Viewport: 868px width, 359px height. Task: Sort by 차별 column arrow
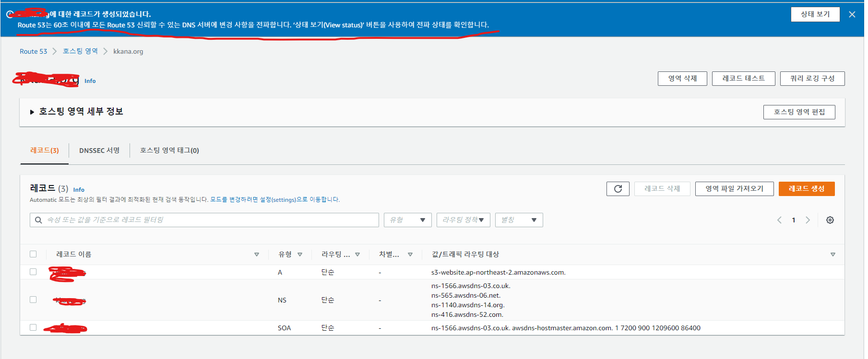410,255
